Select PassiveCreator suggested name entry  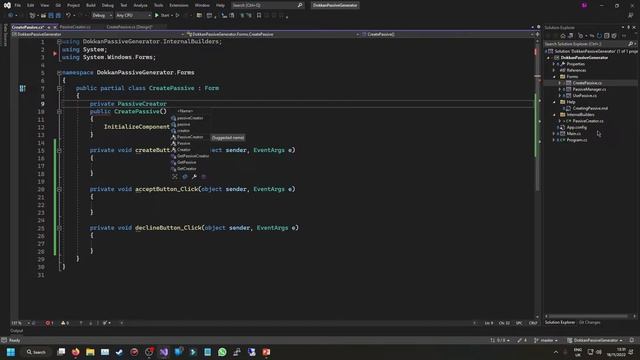pos(190,137)
